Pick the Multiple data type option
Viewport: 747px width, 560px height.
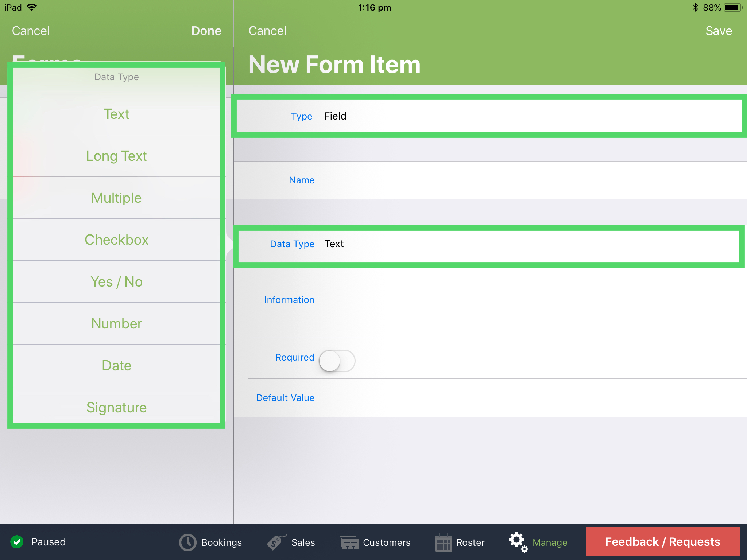116,198
